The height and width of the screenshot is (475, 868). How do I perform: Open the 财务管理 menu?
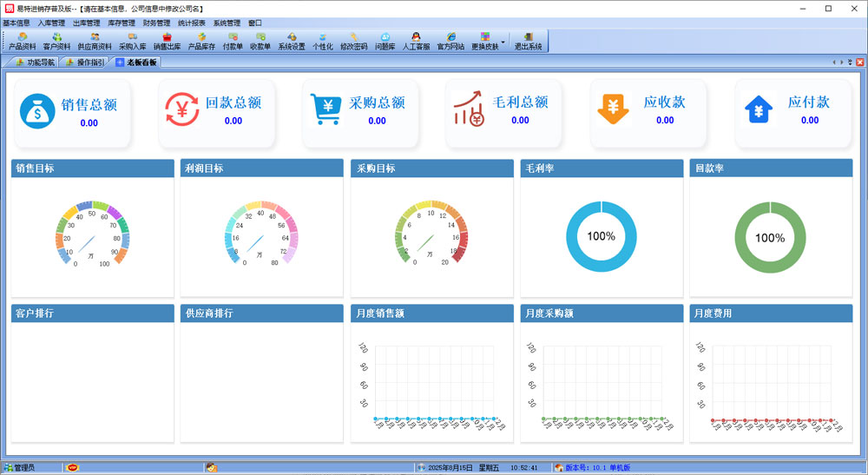[x=157, y=23]
